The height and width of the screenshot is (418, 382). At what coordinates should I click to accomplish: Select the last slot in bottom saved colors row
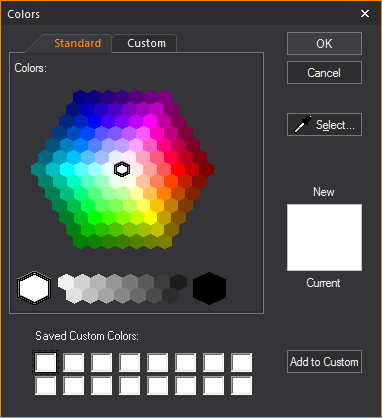(242, 385)
